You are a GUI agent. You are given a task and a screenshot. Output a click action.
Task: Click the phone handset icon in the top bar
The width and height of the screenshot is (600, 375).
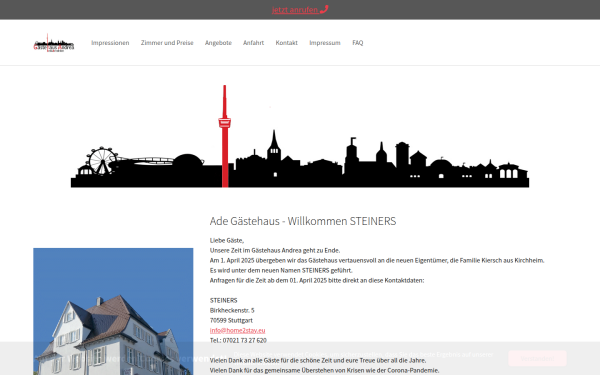324,9
